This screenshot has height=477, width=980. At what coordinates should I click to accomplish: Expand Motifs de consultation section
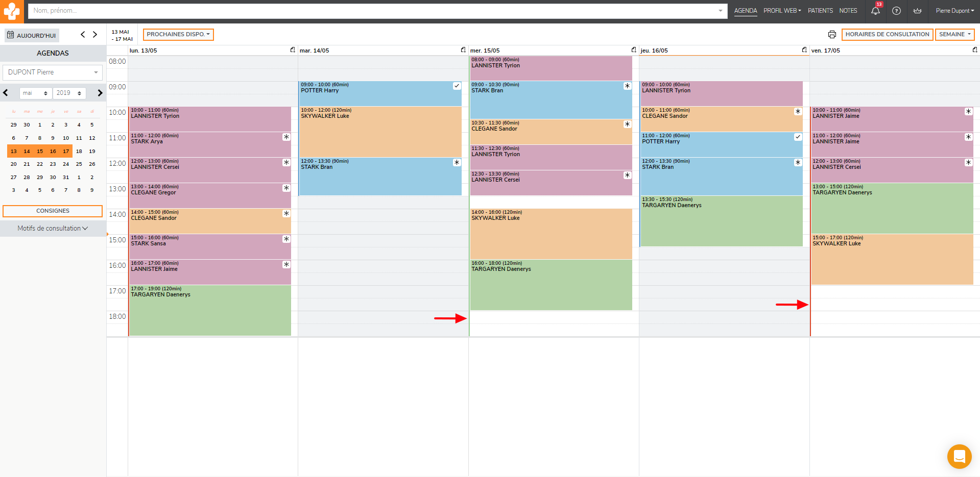(53, 229)
